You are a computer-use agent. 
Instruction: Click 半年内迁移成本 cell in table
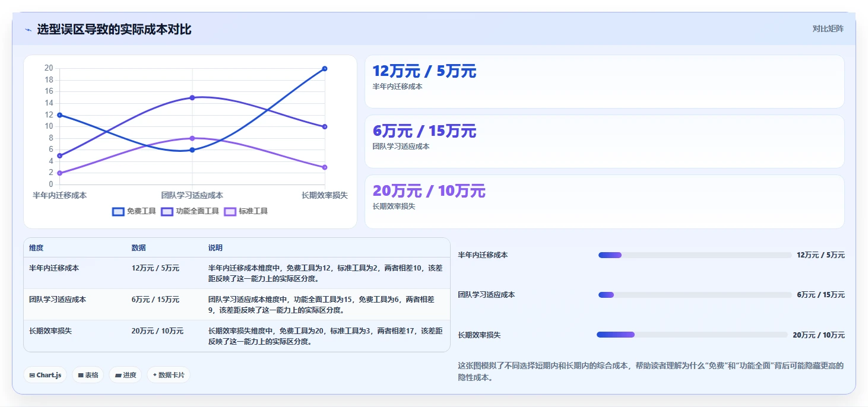pos(54,268)
